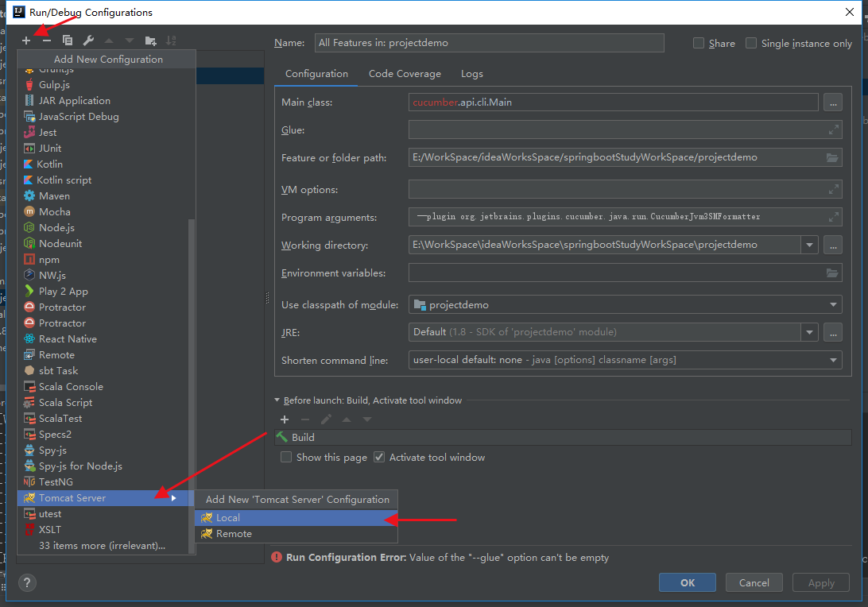Click the browse button for Working directory
The width and height of the screenshot is (868, 607).
pos(833,245)
